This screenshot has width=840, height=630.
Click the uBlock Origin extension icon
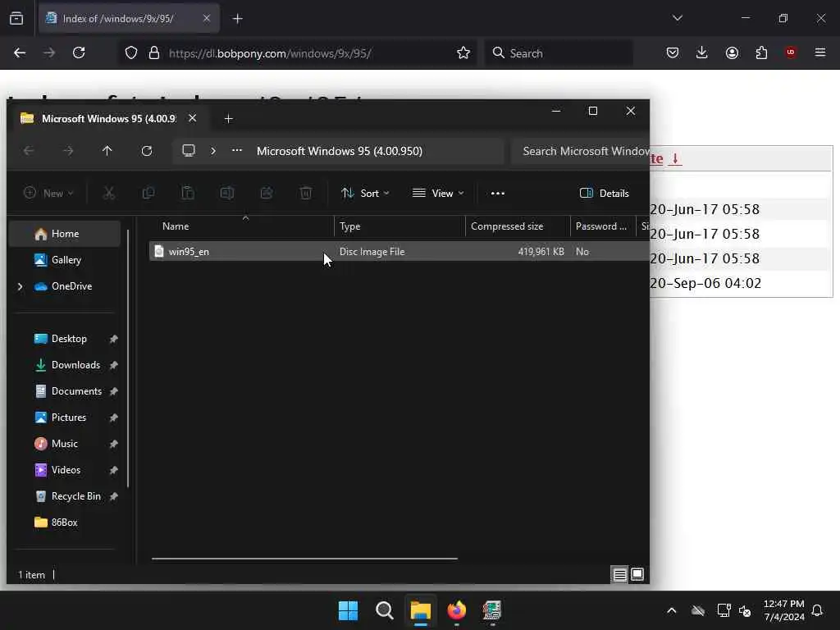(x=791, y=52)
